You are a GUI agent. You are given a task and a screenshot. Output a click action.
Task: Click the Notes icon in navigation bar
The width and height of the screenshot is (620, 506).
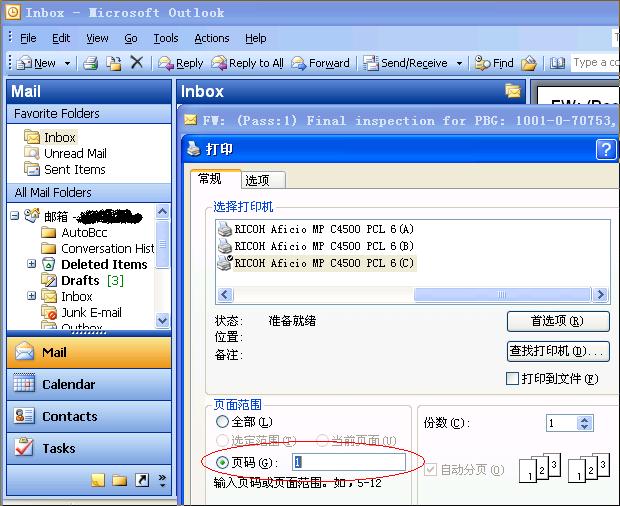[x=98, y=480]
